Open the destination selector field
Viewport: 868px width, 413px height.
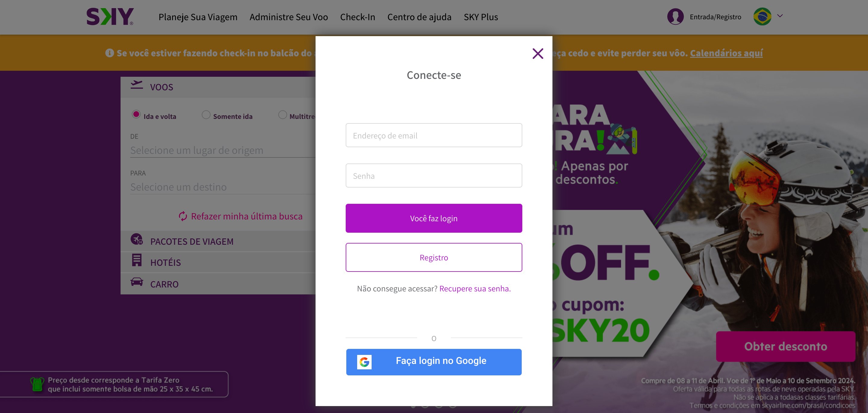[x=223, y=187]
